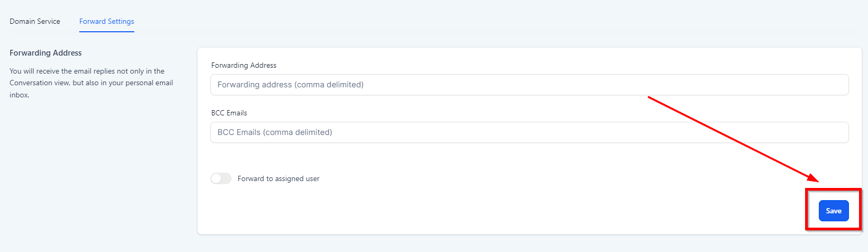Click the "Forward to assigned user" label text
This screenshot has height=252, width=868.
(279, 179)
